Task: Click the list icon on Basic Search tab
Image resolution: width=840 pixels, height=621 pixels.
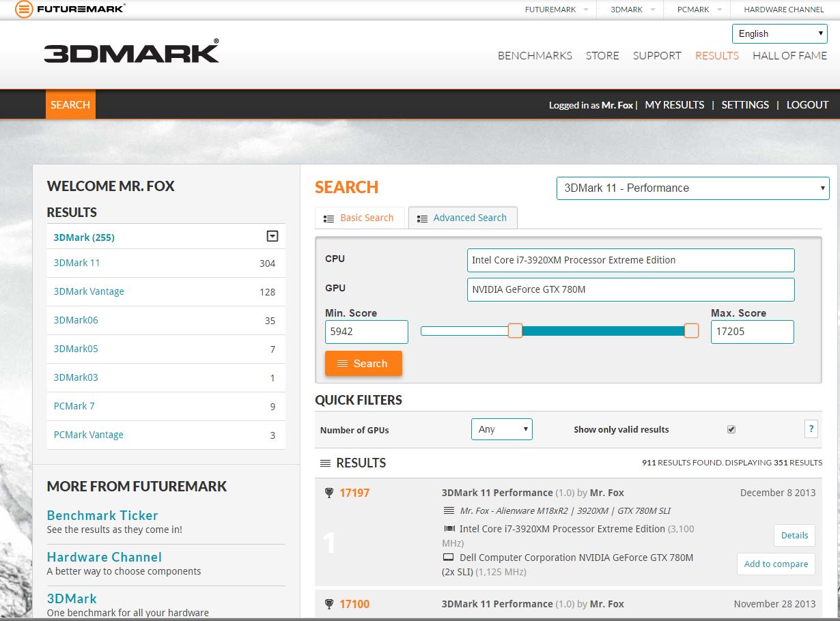Action: click(328, 218)
